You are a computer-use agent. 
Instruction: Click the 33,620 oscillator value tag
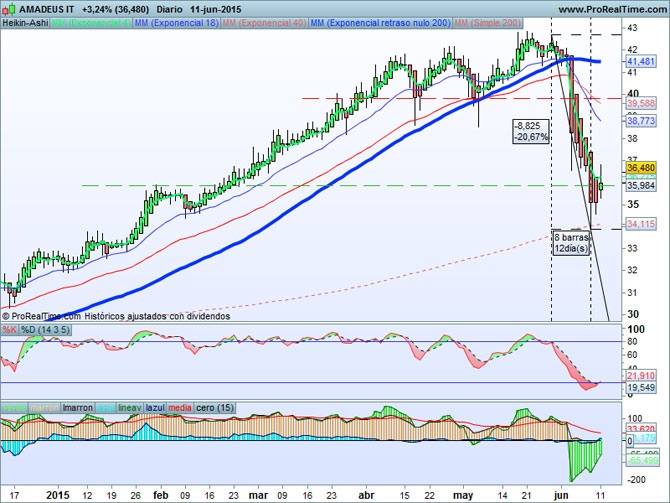pos(641,429)
